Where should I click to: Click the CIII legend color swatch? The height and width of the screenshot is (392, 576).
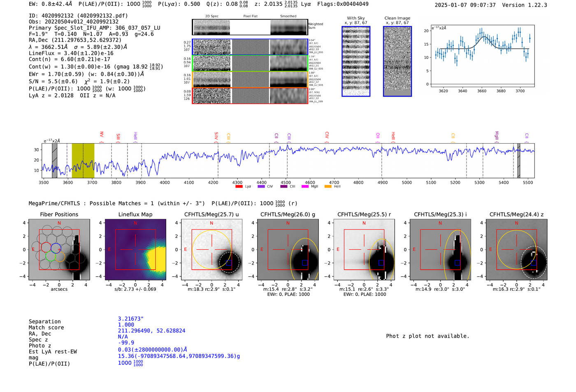pyautogui.click(x=284, y=186)
